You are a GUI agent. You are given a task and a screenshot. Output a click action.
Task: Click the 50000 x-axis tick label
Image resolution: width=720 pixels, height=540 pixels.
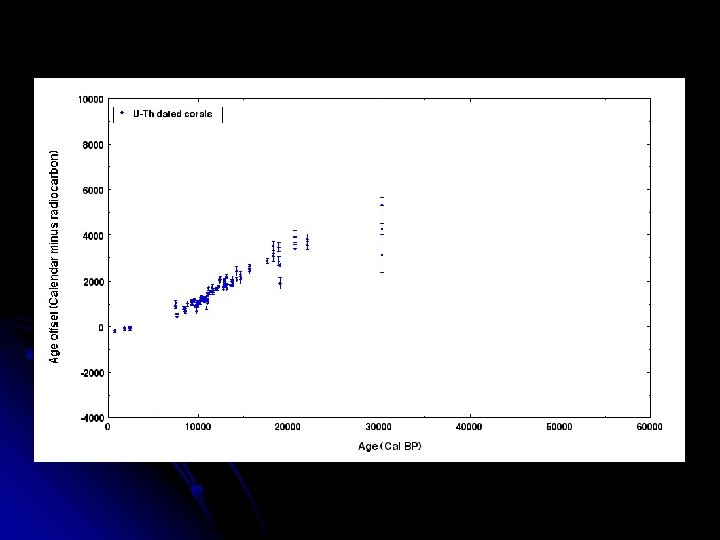[559, 427]
